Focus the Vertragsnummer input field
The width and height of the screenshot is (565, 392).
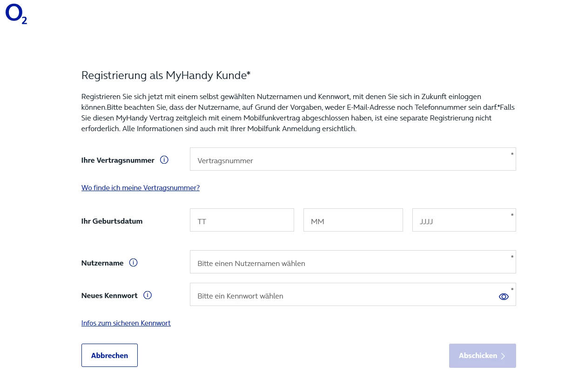pos(344,159)
